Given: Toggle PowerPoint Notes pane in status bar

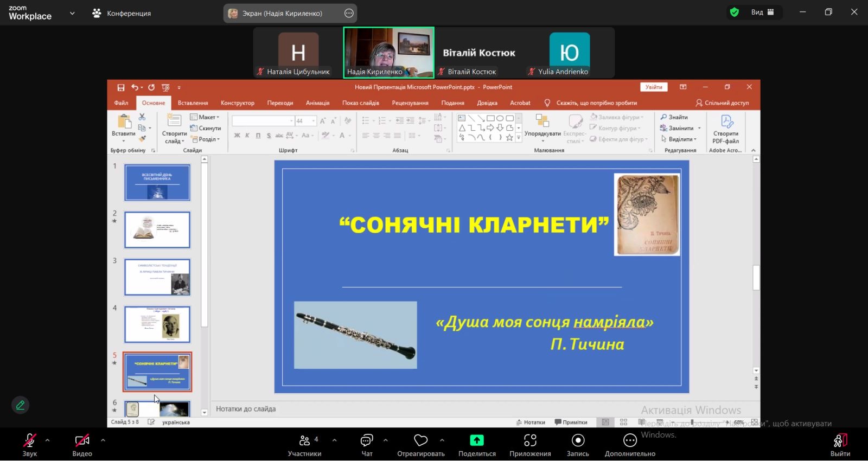Looking at the screenshot, I should coord(531,422).
